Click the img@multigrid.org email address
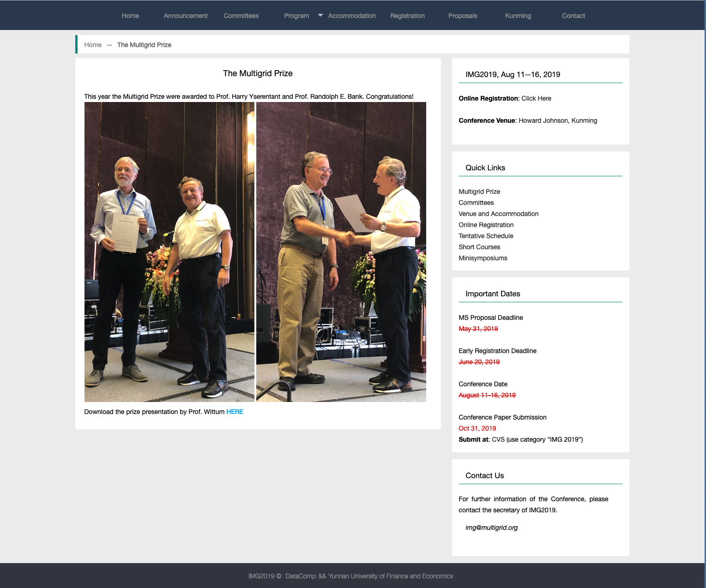Image resolution: width=706 pixels, height=588 pixels. click(x=492, y=528)
